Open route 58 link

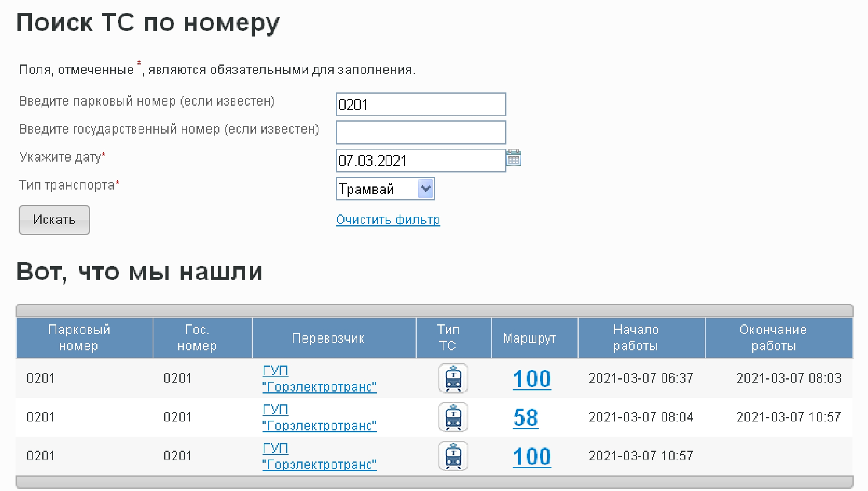tap(525, 418)
